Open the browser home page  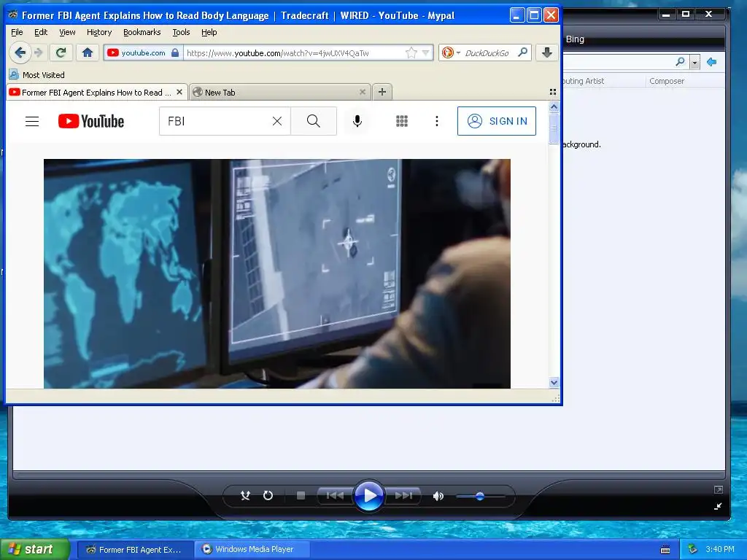click(x=88, y=52)
